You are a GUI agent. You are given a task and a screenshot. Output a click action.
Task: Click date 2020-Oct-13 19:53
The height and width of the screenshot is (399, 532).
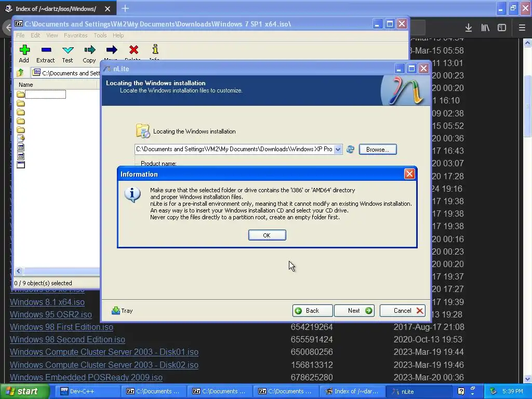point(428,340)
